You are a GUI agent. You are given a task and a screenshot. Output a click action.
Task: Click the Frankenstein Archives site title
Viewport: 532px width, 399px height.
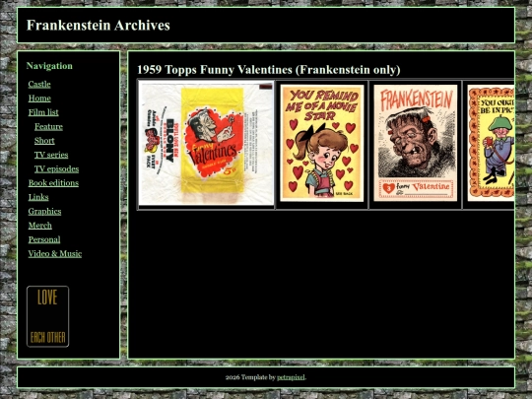point(99,26)
